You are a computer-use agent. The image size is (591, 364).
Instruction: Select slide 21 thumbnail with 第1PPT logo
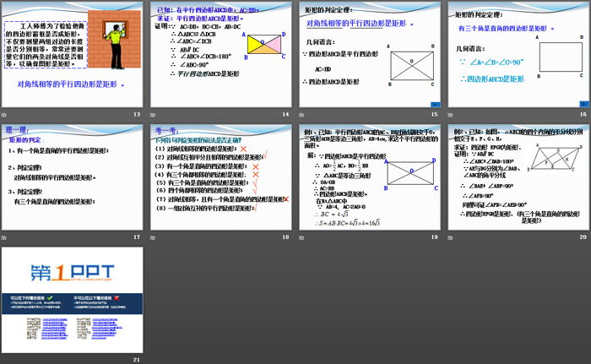point(73,300)
